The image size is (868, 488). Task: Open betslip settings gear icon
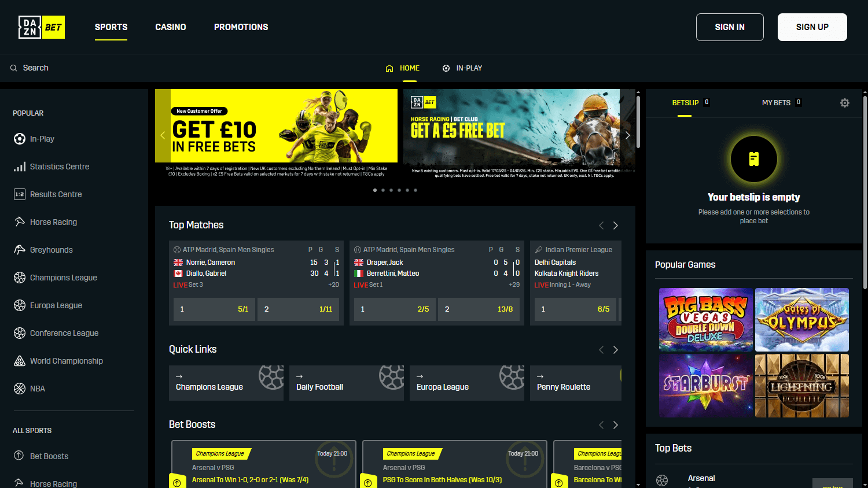[x=845, y=103]
